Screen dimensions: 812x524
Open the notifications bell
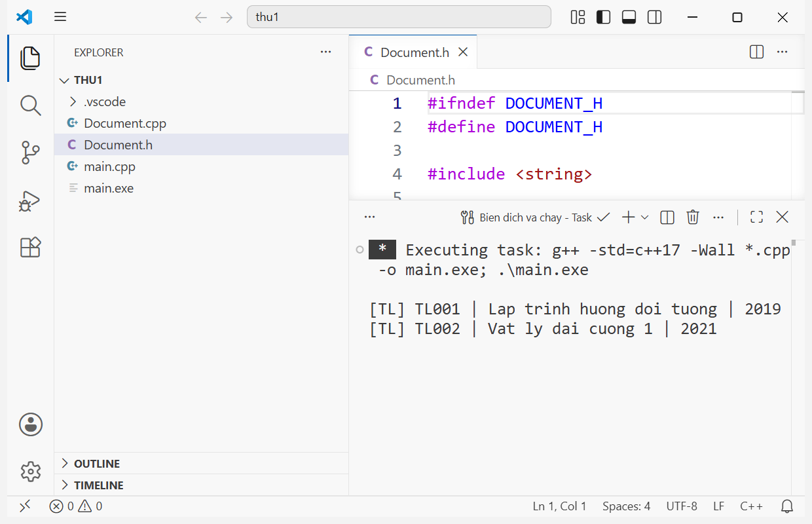(x=788, y=506)
